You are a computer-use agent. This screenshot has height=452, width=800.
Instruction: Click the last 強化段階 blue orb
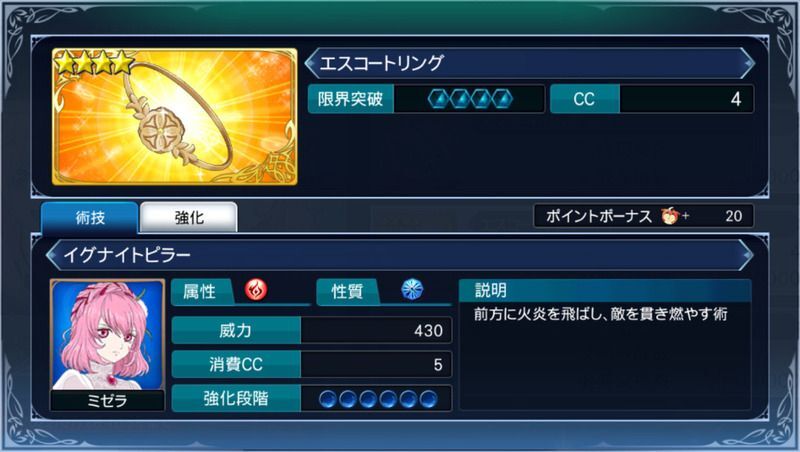point(428,398)
